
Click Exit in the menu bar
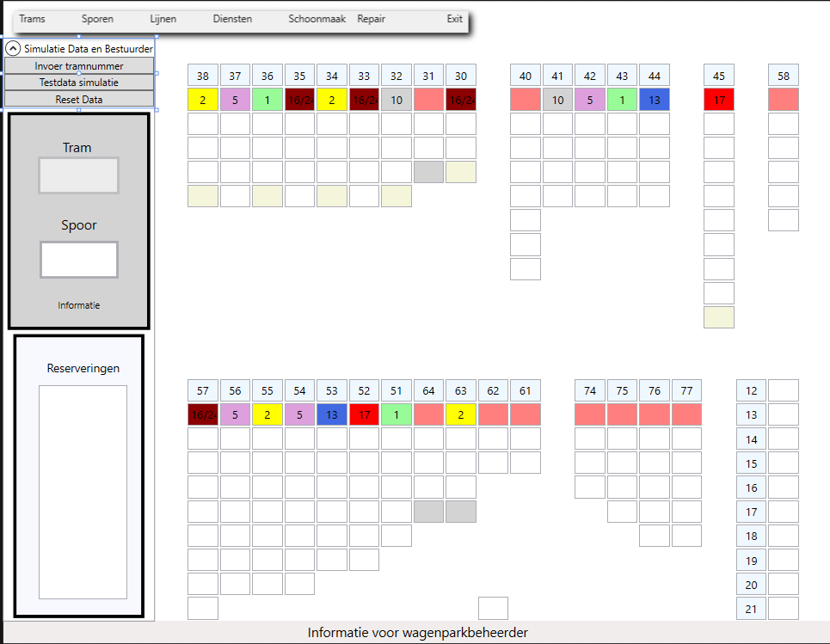coord(454,19)
